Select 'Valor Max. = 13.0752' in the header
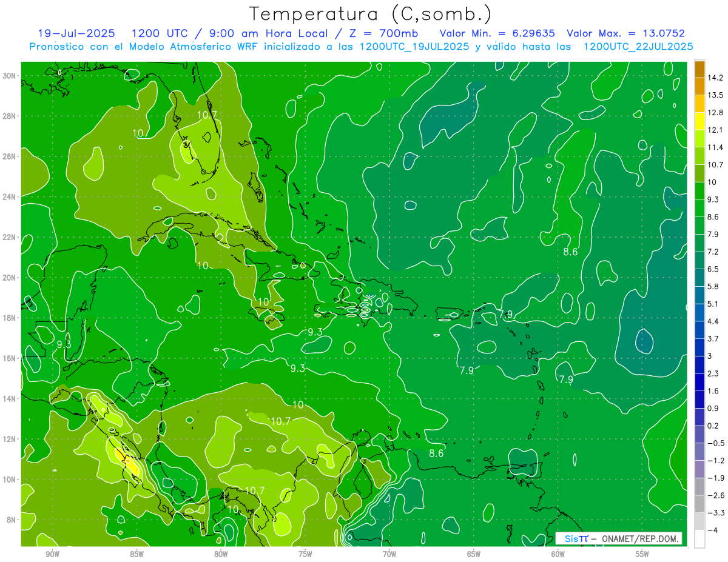Screen dimensions: 728x562 coord(625,33)
